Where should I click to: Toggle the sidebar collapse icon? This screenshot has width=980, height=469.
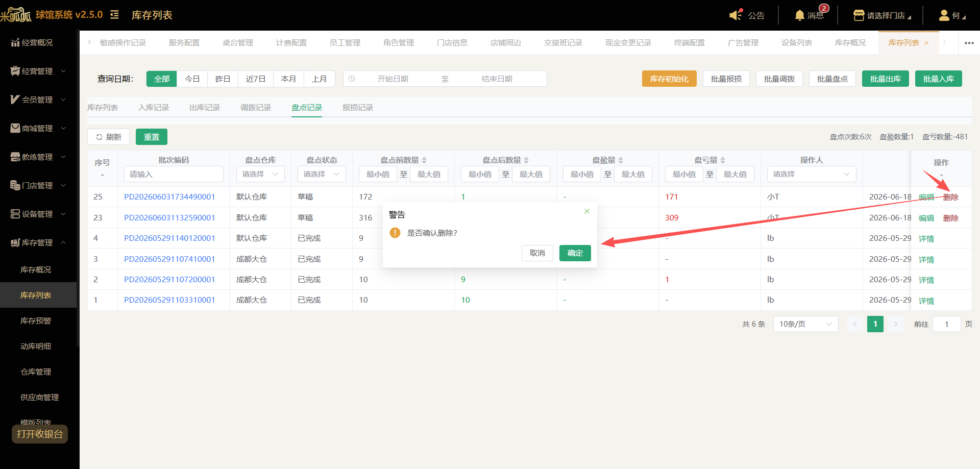[x=114, y=15]
